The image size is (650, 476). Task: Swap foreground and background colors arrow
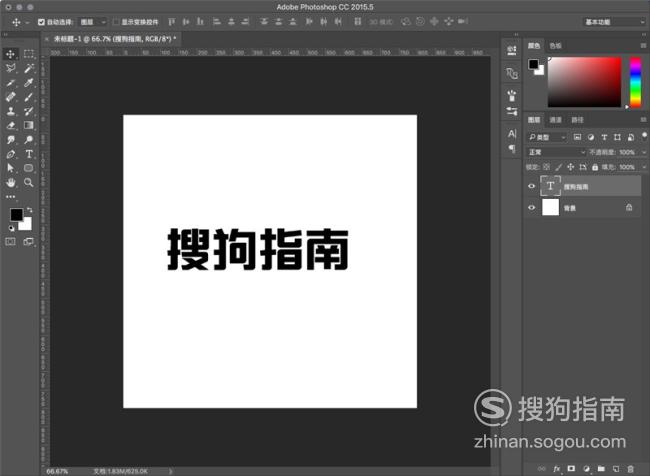coord(29,210)
